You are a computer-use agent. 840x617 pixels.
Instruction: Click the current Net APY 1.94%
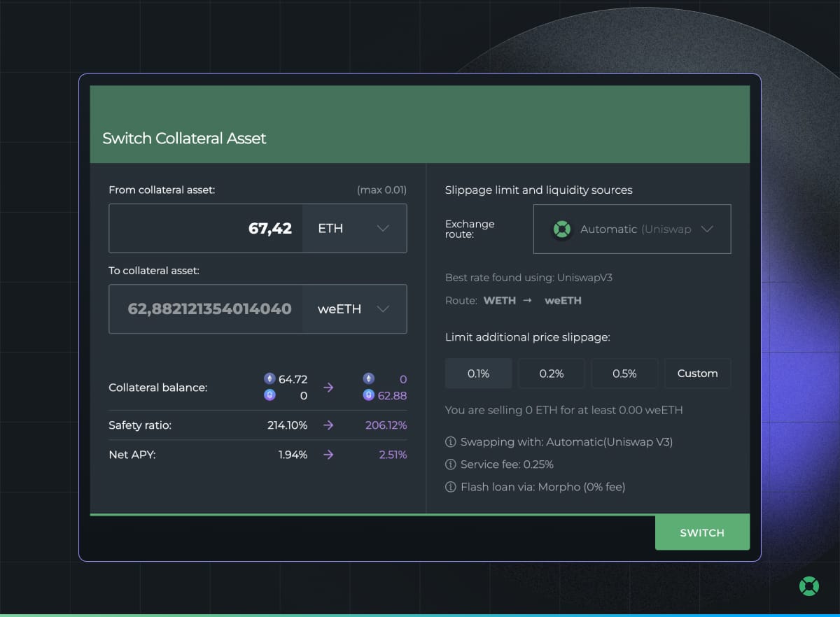point(293,455)
